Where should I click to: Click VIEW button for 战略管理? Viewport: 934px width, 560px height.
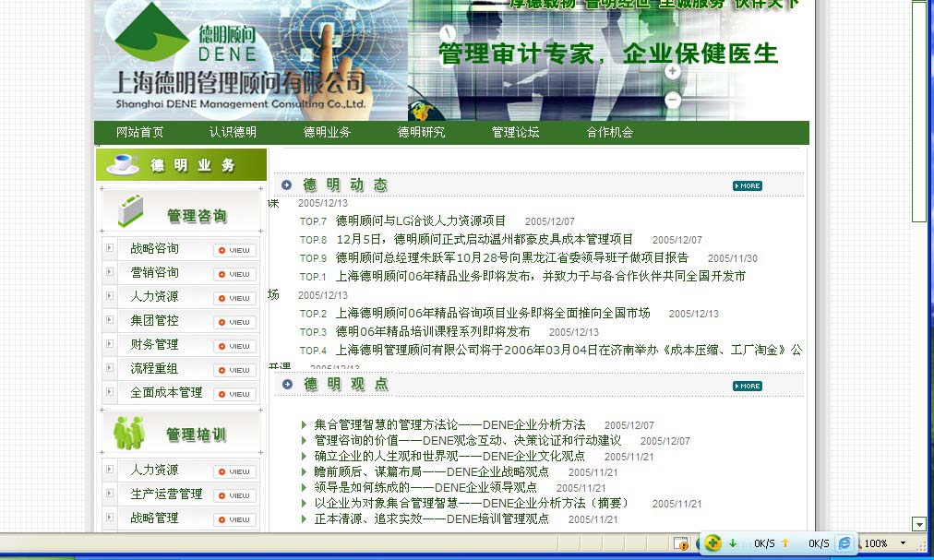tap(234, 519)
